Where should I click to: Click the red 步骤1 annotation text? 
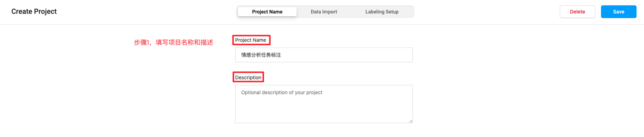pos(173,42)
